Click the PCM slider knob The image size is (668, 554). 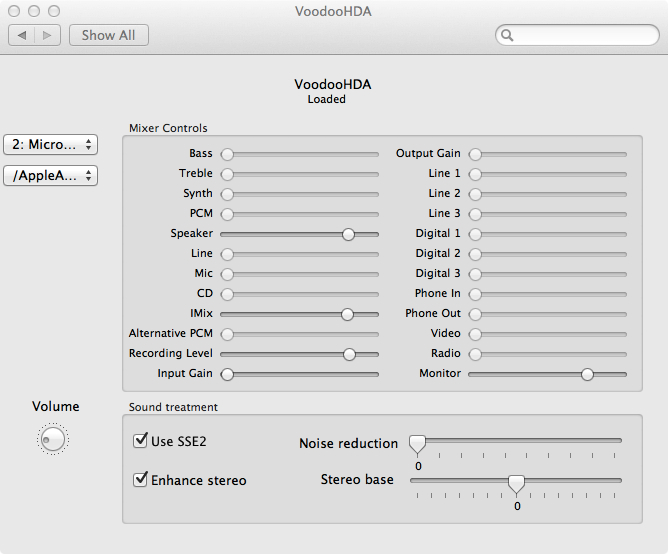click(x=227, y=214)
